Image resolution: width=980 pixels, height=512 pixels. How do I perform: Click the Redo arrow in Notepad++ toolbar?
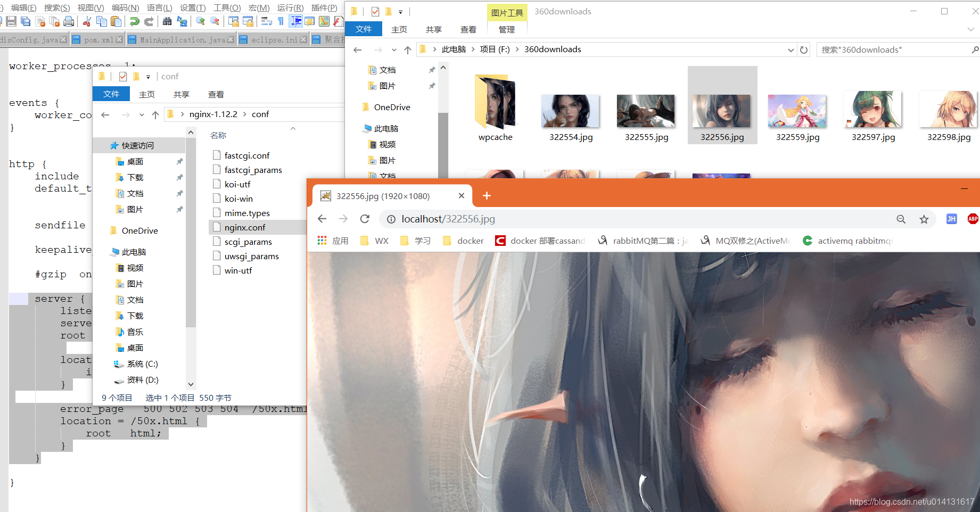click(x=149, y=21)
